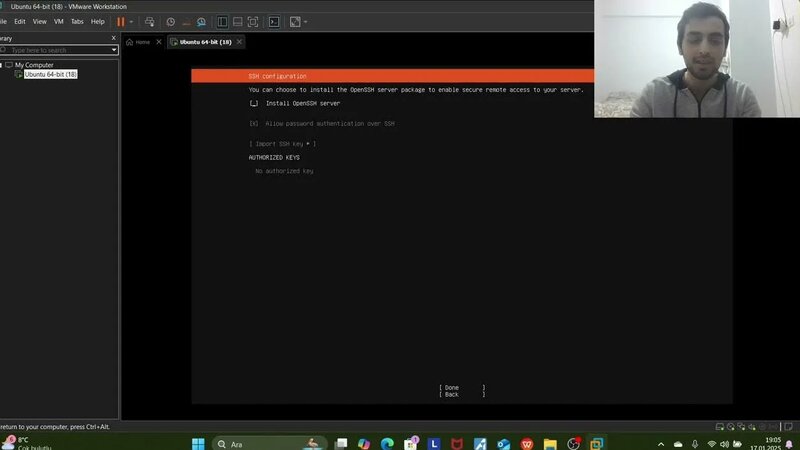Viewport: 800px width, 450px height.
Task: Open the volume speaker tray icon
Action: (724, 444)
